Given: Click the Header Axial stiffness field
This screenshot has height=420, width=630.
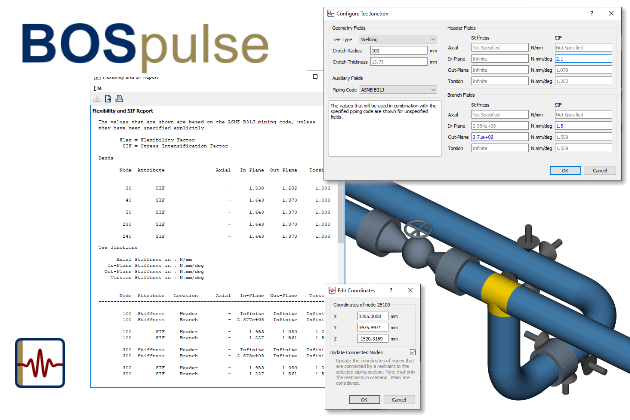Looking at the screenshot, I should [x=499, y=47].
